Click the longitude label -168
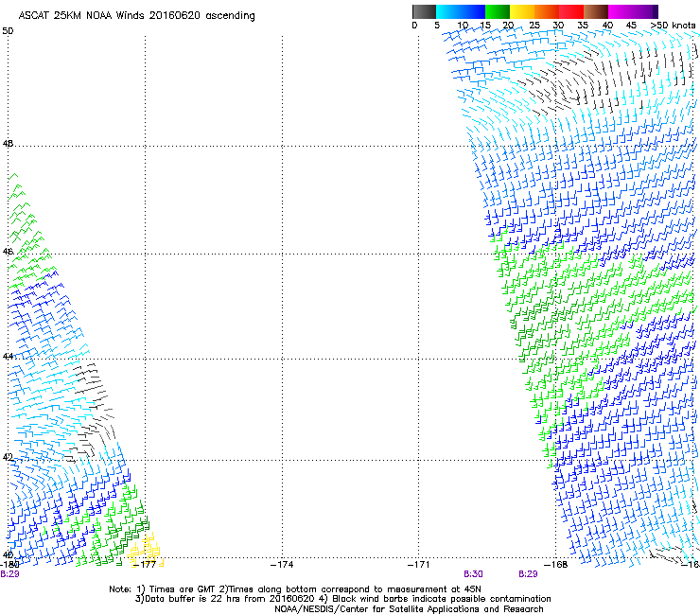Image resolution: width=700 pixels, height=615 pixels. pyautogui.click(x=556, y=565)
